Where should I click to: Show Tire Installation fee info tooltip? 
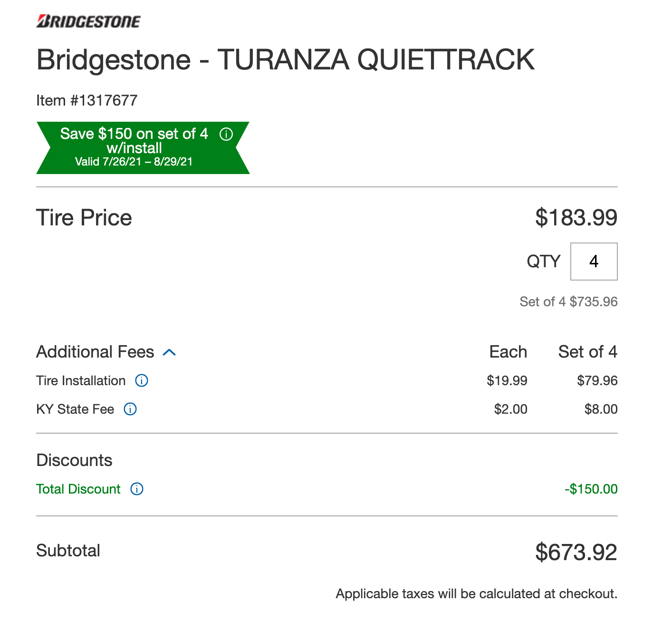point(142,380)
